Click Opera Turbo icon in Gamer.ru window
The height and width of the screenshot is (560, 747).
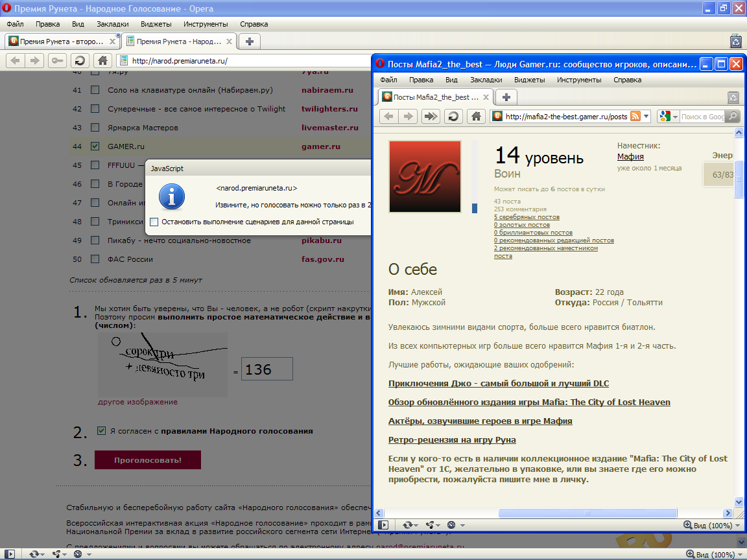tap(451, 525)
